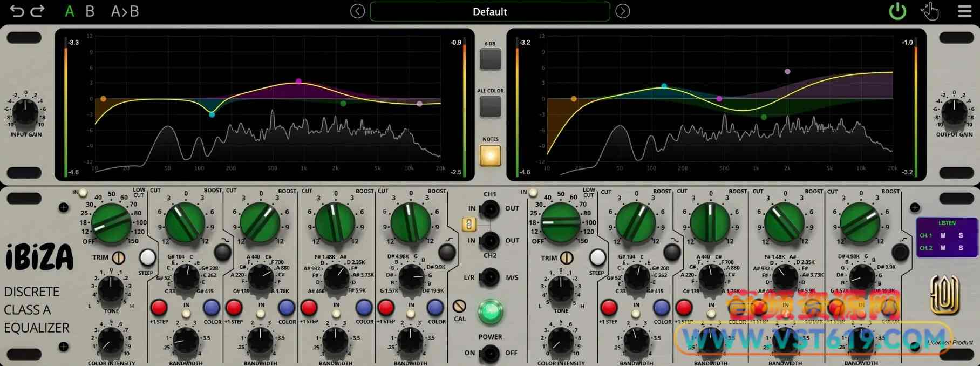Toggle the plugin bypass power icon
The image size is (980, 366).
[x=897, y=11]
